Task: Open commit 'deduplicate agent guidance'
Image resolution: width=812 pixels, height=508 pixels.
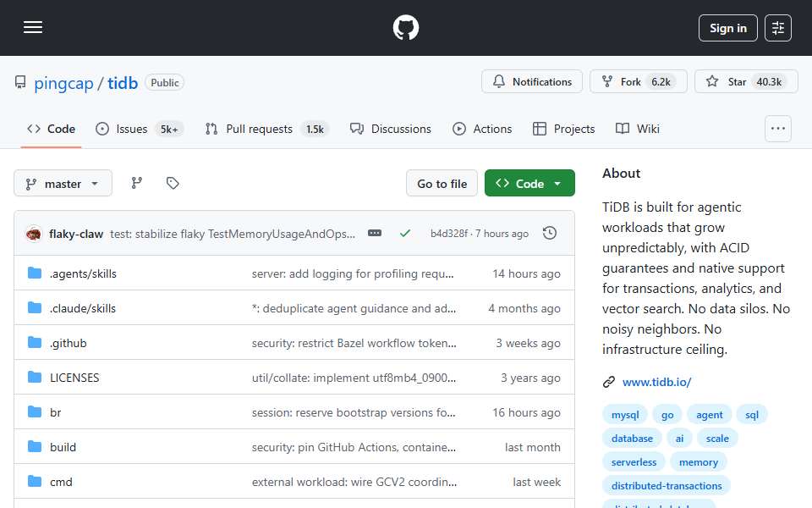Action: click(354, 308)
